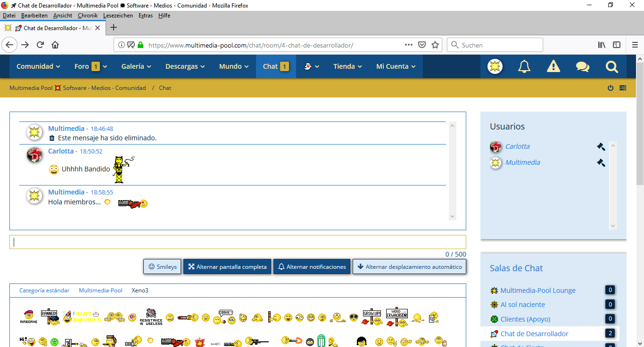644x347 pixels.
Task: Click the power icon in breadcrumb bar
Action: click(611, 88)
